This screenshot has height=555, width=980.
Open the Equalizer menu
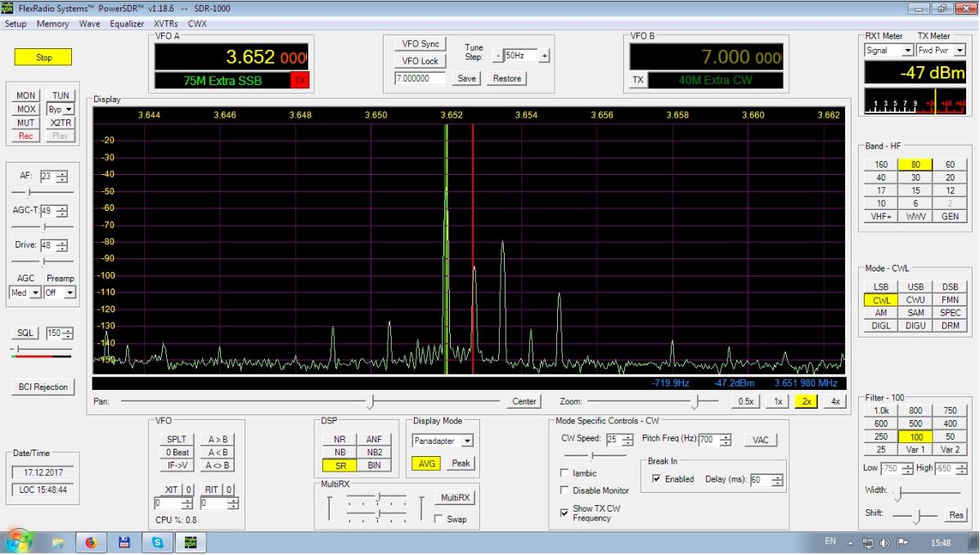[x=127, y=24]
